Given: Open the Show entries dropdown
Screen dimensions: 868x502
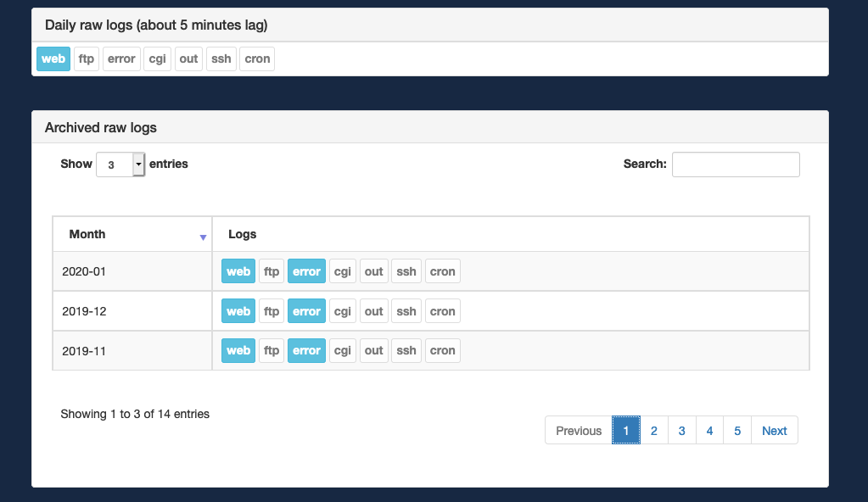Looking at the screenshot, I should (119, 164).
